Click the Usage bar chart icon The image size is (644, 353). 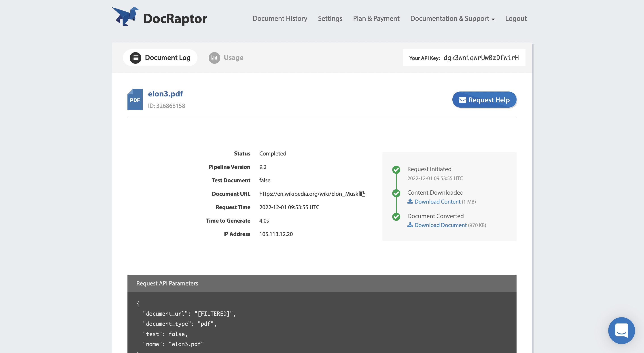pyautogui.click(x=214, y=57)
